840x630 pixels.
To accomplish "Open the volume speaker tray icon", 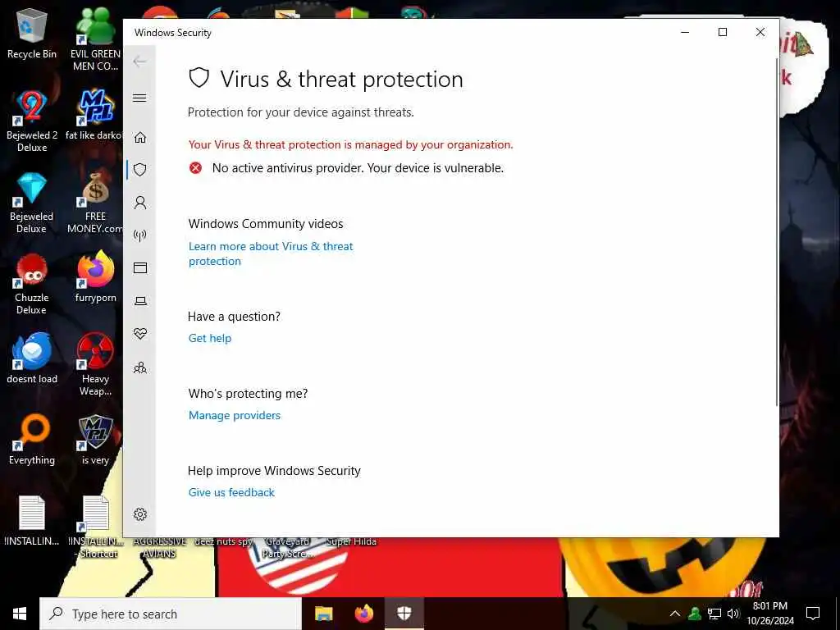I will click(x=733, y=614).
